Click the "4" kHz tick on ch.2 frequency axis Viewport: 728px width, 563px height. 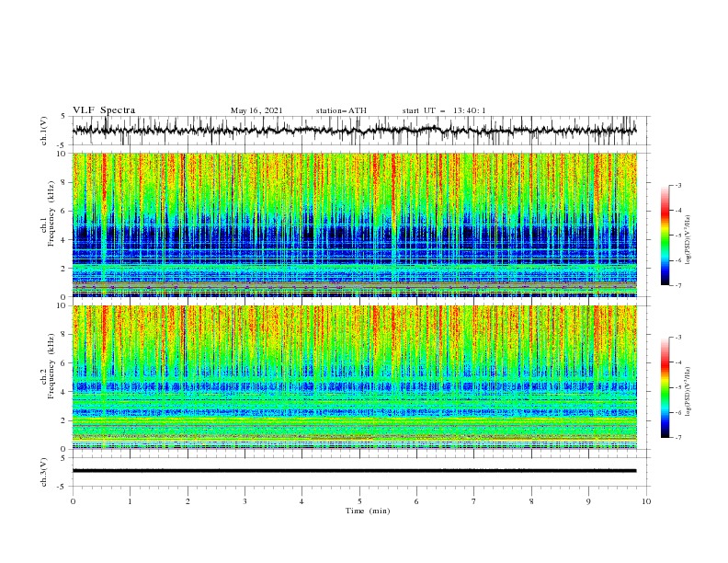click(63, 392)
